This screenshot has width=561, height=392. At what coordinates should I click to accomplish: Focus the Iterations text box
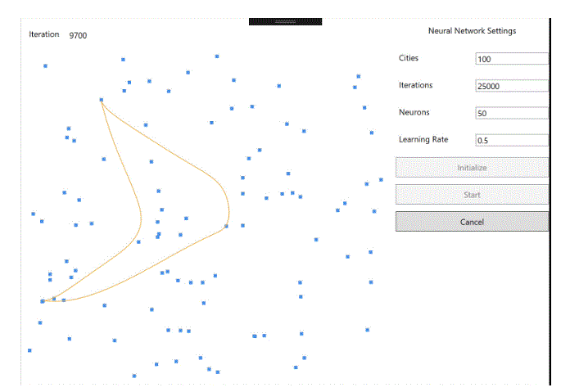point(511,86)
